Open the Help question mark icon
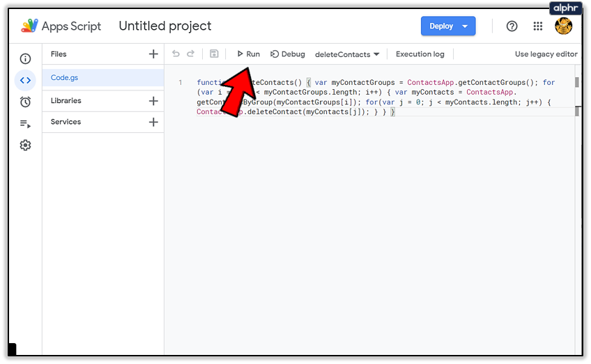591x364 pixels. click(x=512, y=26)
